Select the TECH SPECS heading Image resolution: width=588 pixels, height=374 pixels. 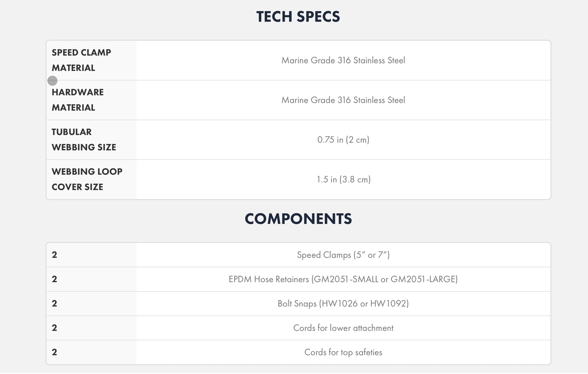point(298,17)
